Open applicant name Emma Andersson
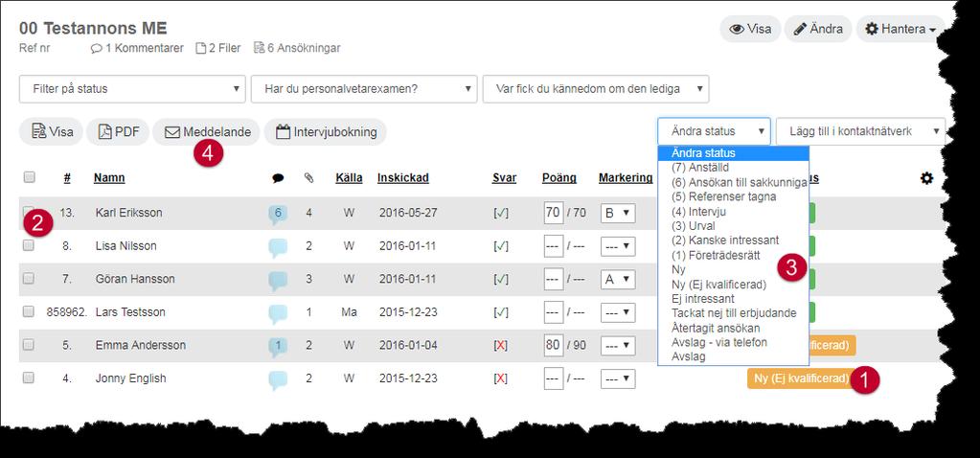This screenshot has width=980, height=458. [x=141, y=346]
